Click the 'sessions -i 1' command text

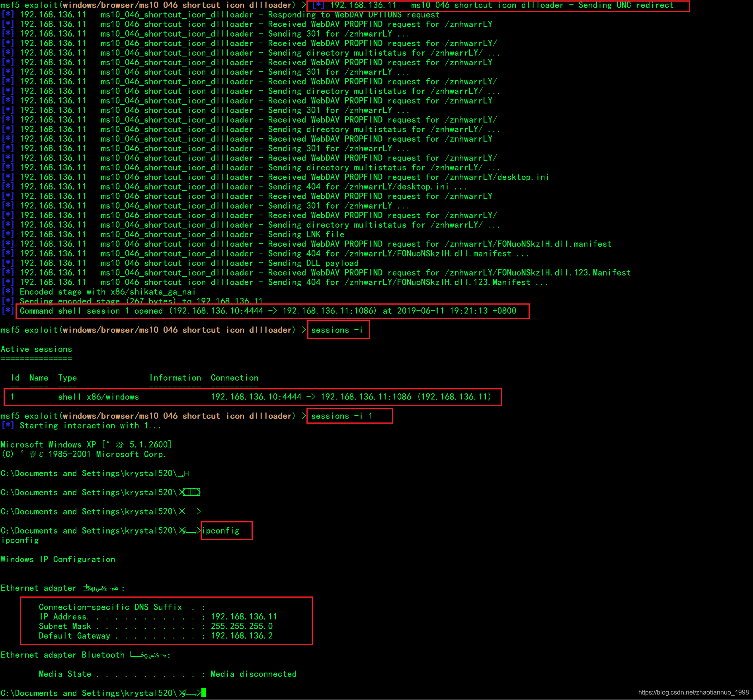pyautogui.click(x=342, y=416)
